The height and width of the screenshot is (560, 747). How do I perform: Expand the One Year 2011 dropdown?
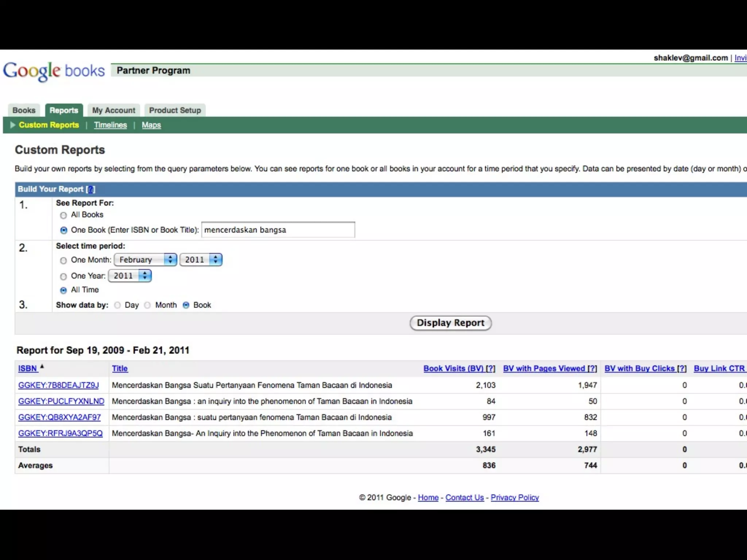pos(129,276)
